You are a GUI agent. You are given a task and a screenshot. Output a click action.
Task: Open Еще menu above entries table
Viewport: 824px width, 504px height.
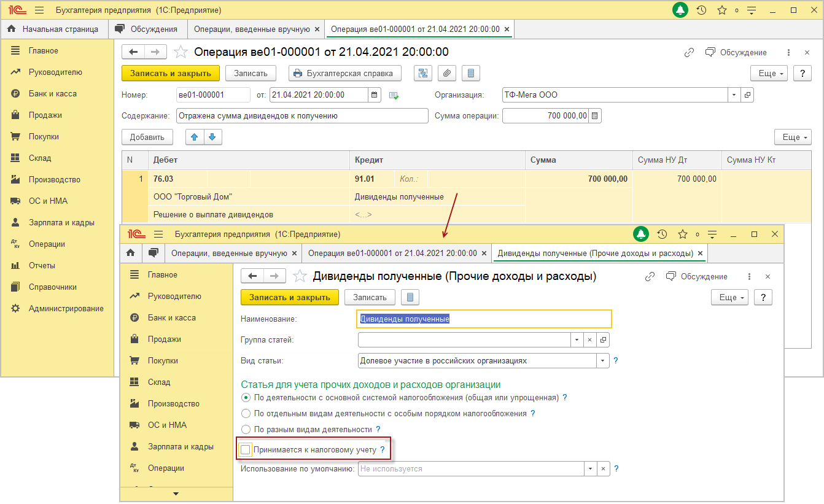click(793, 137)
